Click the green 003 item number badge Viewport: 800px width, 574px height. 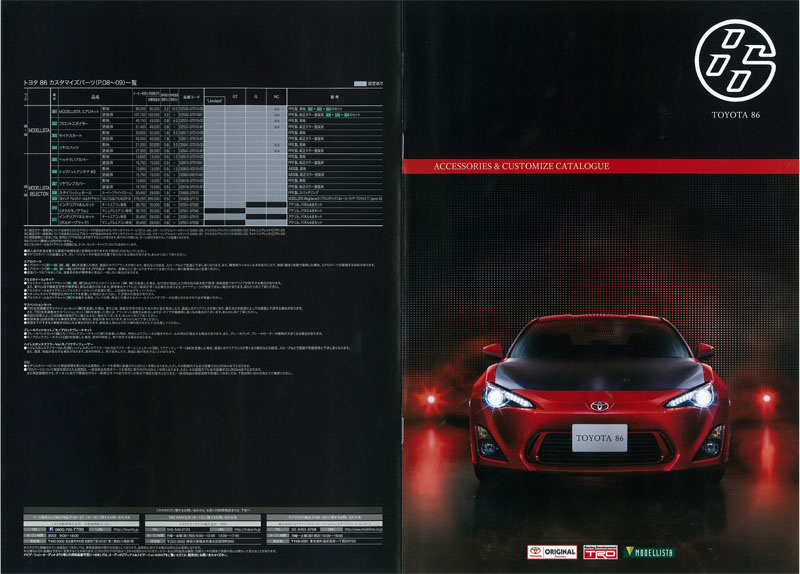[55, 135]
